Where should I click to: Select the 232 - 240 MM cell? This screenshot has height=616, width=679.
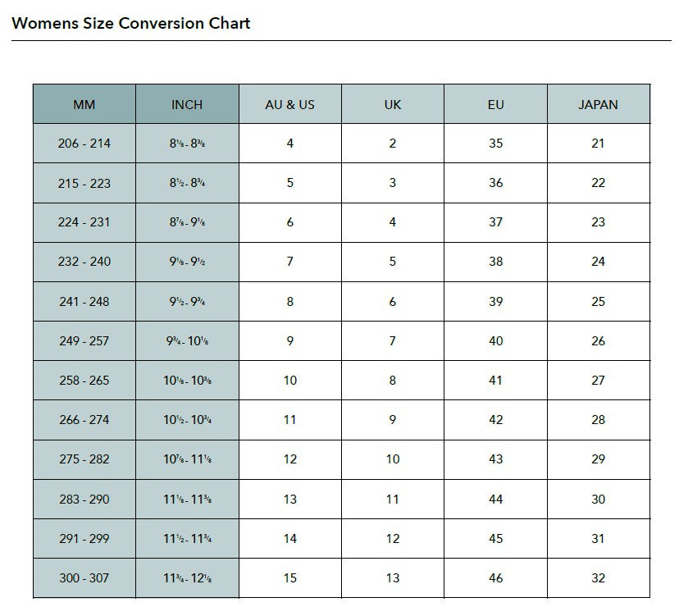[84, 262]
